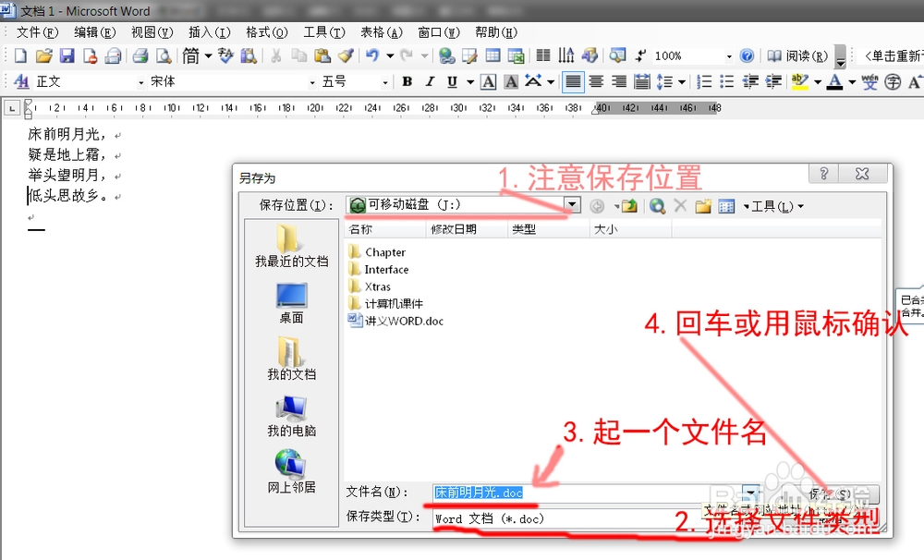The image size is (924, 560).
Task: Open the zoom 100% dropdown
Action: click(729, 56)
